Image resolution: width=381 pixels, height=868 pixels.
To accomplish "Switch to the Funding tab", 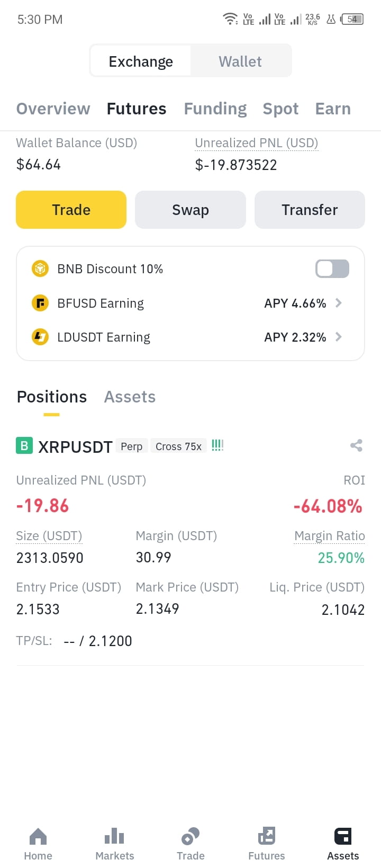I will coord(215,109).
